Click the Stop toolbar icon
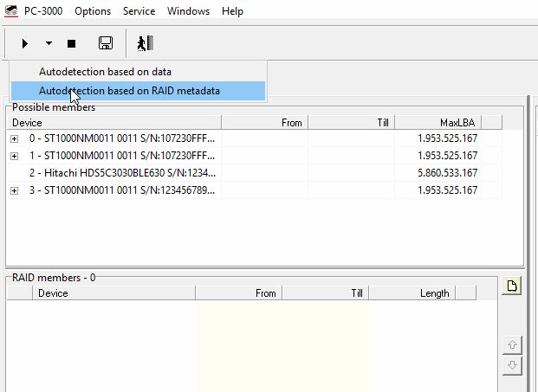 [72, 43]
